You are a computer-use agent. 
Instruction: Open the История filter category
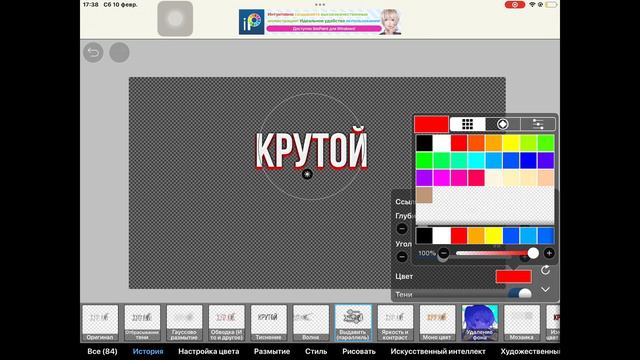pyautogui.click(x=148, y=351)
